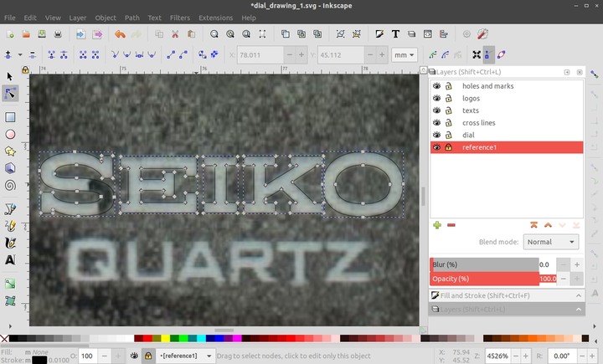Open the Filters menu
The width and height of the screenshot is (603, 364).
[180, 18]
